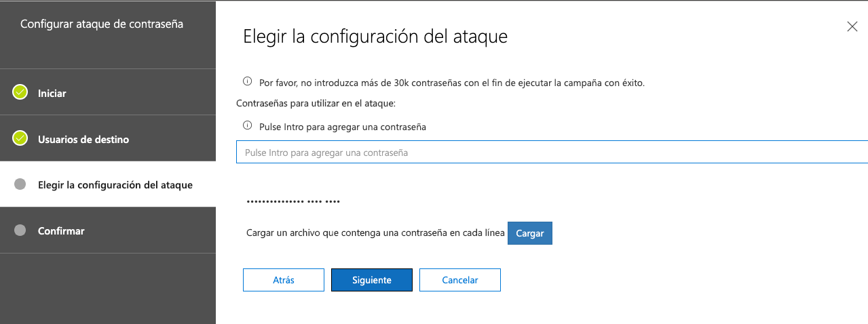Jump to the Confirmar step label
Viewport: 868px width, 324px height.
[61, 230]
